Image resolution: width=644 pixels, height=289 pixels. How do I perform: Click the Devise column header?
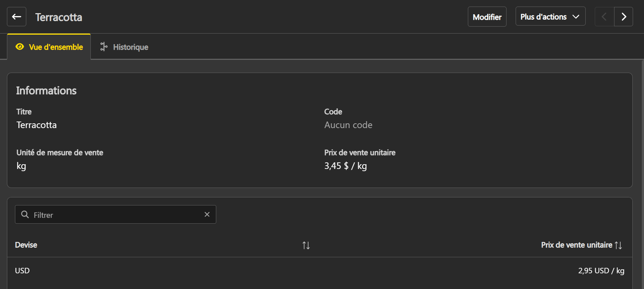(26, 245)
